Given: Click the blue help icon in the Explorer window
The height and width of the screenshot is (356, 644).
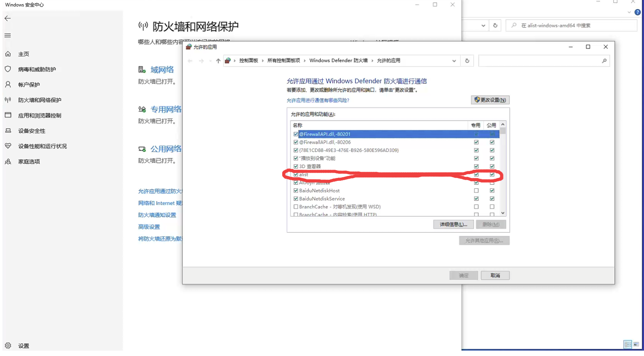Looking at the screenshot, I should (x=638, y=12).
